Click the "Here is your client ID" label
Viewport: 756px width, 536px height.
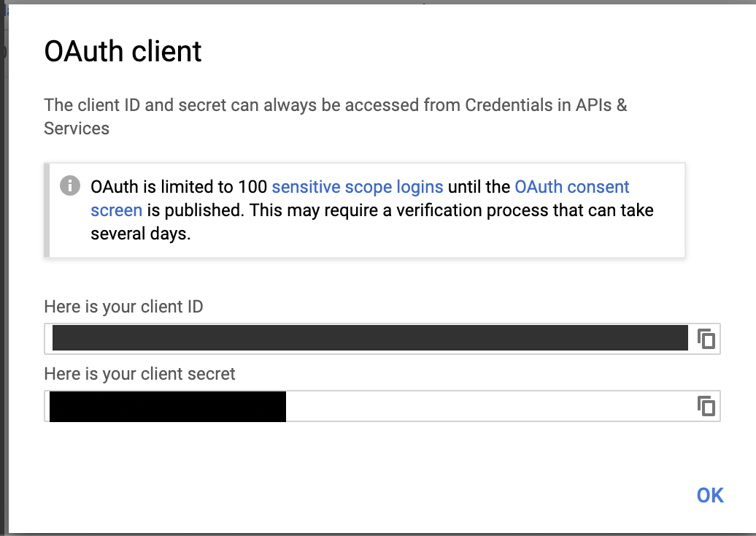[123, 307]
